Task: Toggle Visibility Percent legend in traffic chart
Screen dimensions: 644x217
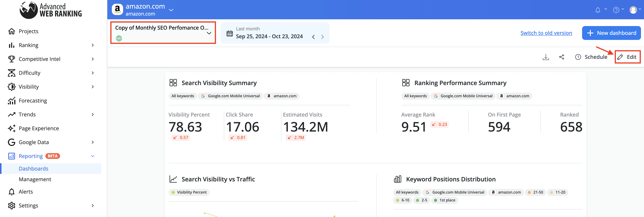Action: coord(189,192)
